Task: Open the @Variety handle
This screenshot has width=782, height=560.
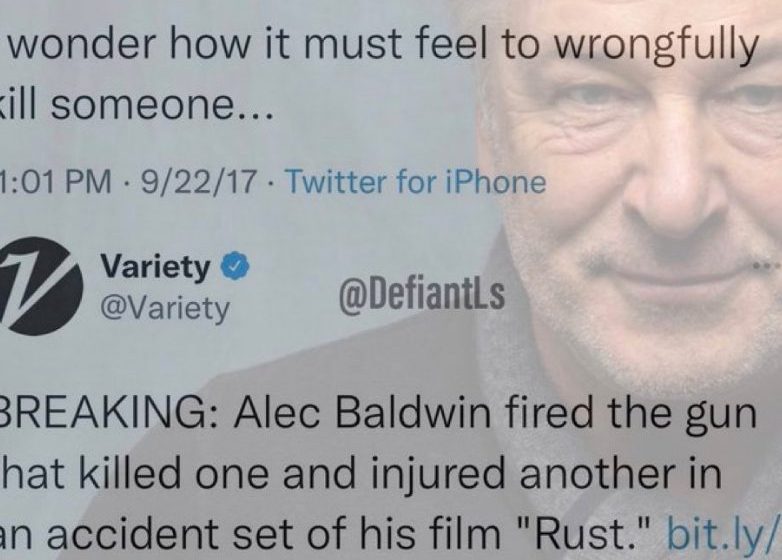Action: [x=165, y=308]
